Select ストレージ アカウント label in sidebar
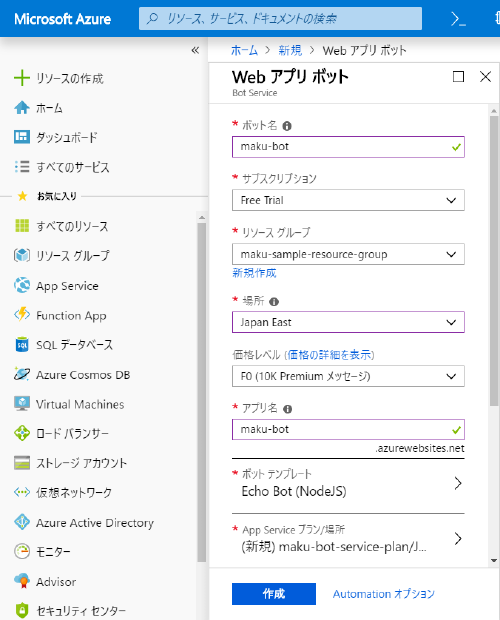Screen dimensions: 500x620 81,463
